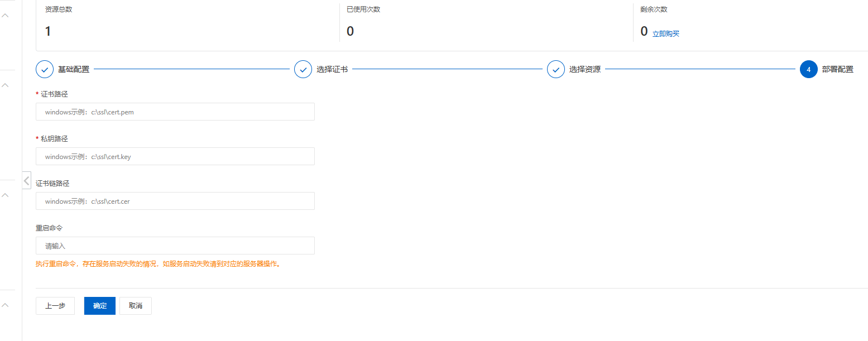Viewport: 868px width, 341px height.
Task: Click into the 私钥路径 text box
Action: [175, 156]
